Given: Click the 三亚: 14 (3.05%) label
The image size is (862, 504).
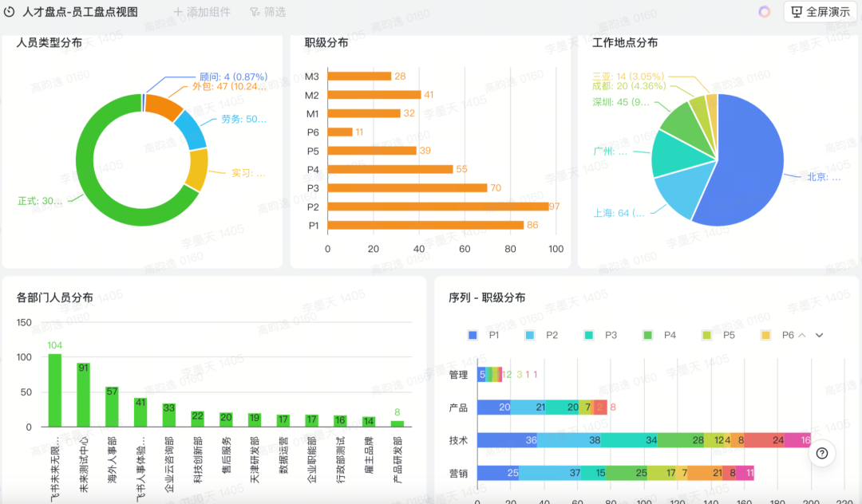Looking at the screenshot, I should coord(628,77).
